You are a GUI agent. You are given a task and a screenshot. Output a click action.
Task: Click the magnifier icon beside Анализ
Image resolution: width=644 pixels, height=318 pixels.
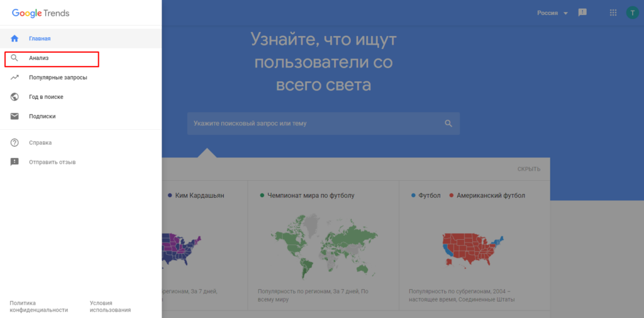(14, 59)
